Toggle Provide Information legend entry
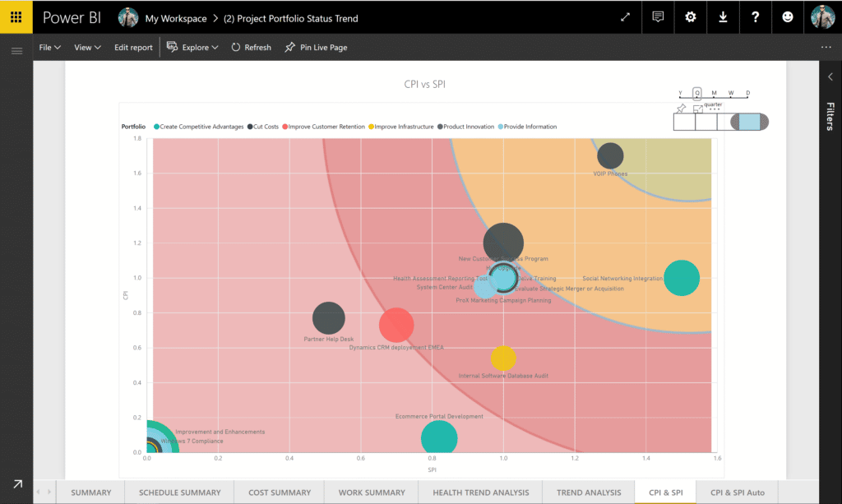Viewport: 842px width, 504px height. (527, 127)
